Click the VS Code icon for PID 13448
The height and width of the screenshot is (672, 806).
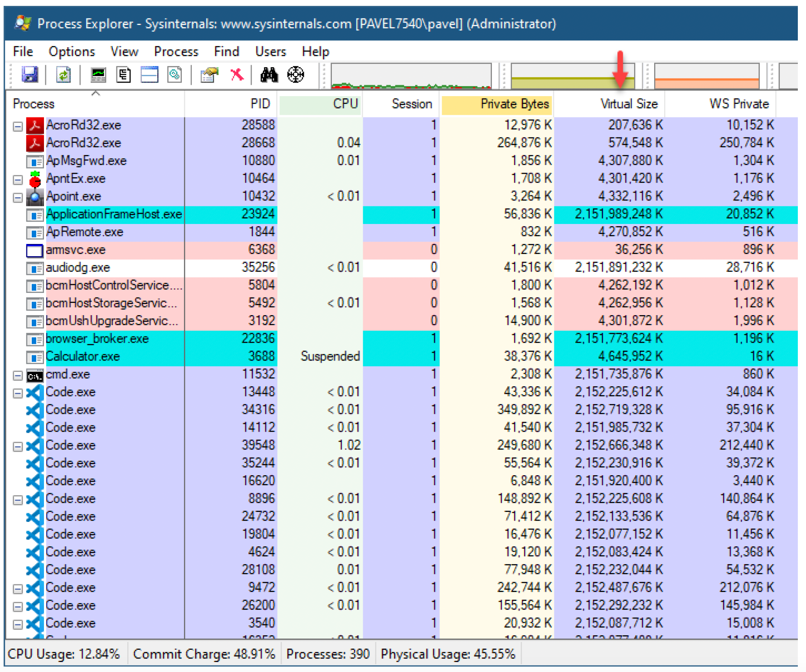[x=35, y=392]
